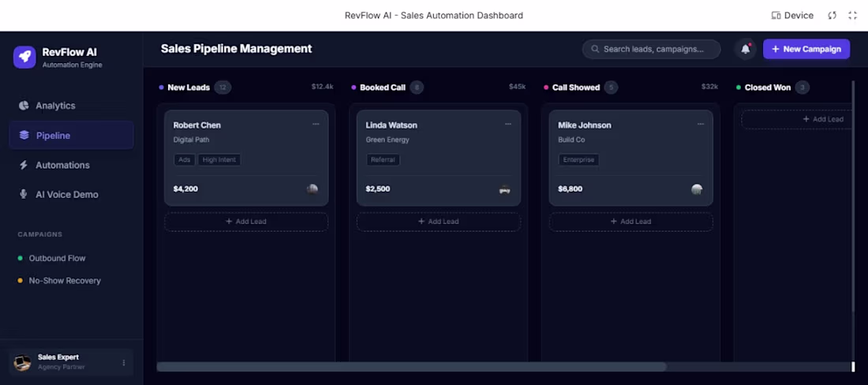Click Robert Chen card assignee avatar
The width and height of the screenshot is (868, 385).
[x=312, y=189]
